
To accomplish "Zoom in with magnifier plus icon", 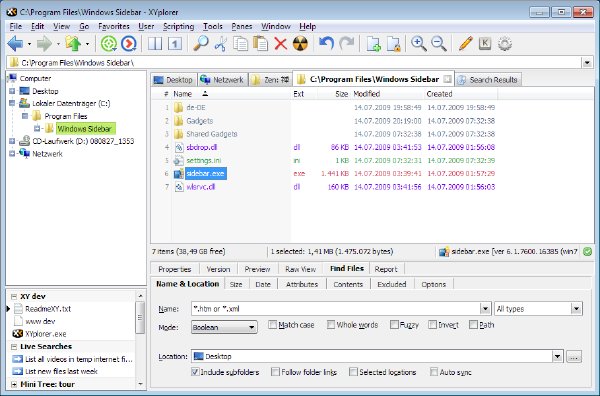I will coord(419,44).
